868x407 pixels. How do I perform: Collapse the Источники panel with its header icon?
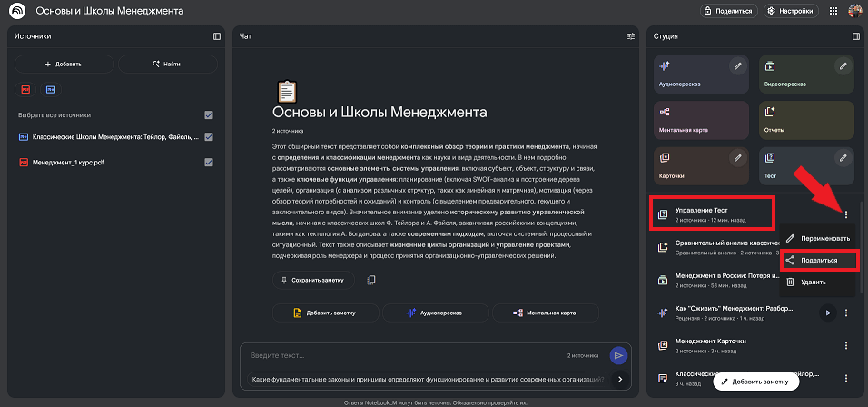click(216, 36)
